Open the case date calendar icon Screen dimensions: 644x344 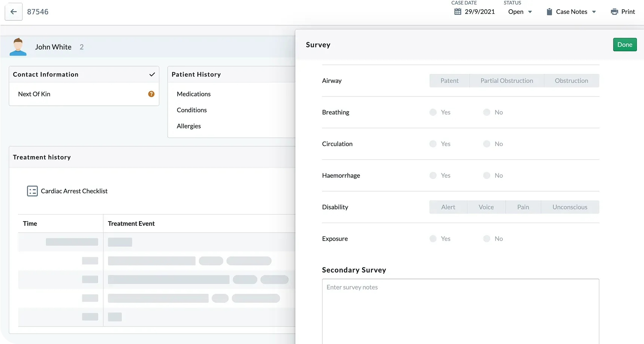457,12
